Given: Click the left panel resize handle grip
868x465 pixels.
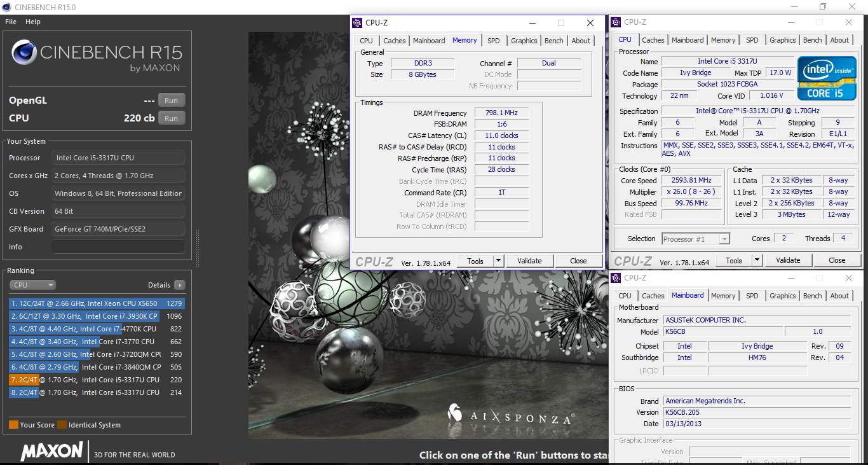Looking at the screenshot, I should 197,248.
